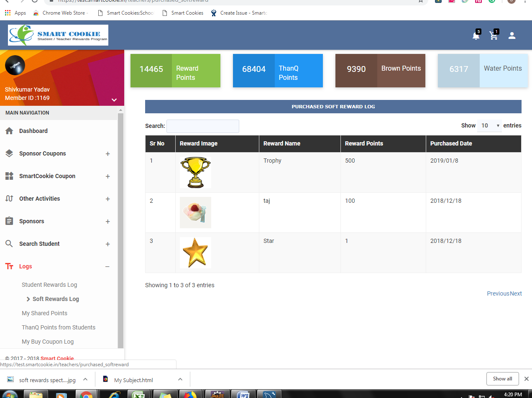Open the notifications bell icon
532x398 pixels.
476,36
